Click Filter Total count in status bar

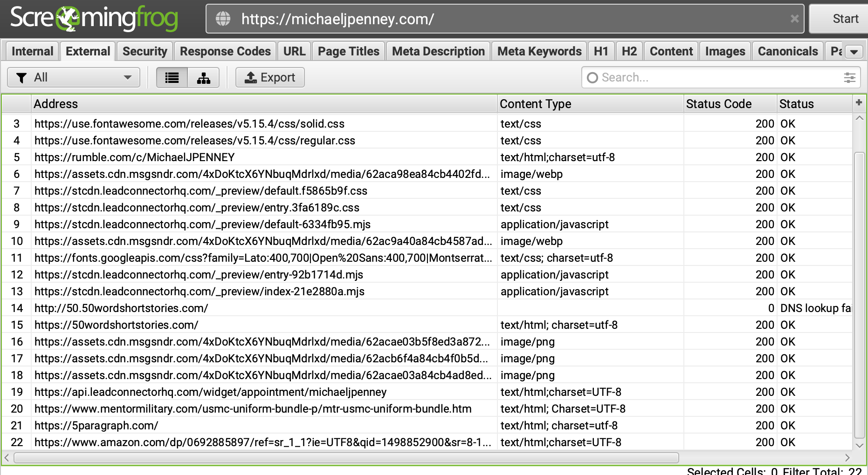point(822,471)
